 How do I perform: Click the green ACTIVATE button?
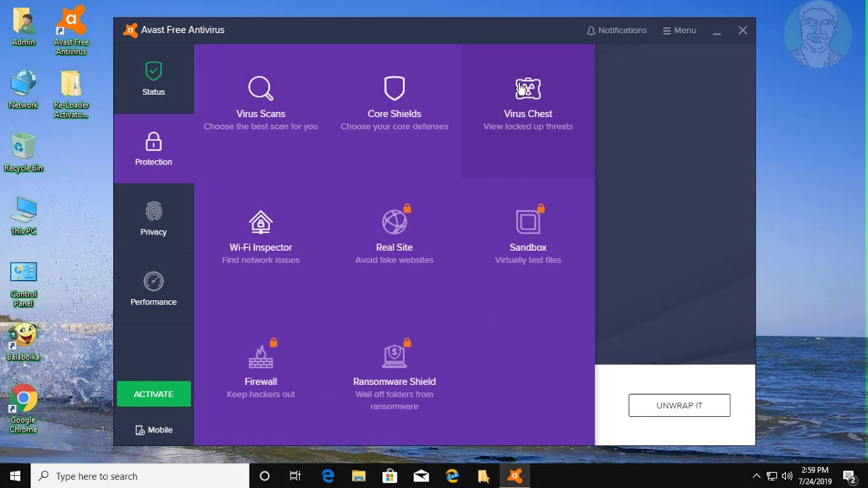pos(154,394)
